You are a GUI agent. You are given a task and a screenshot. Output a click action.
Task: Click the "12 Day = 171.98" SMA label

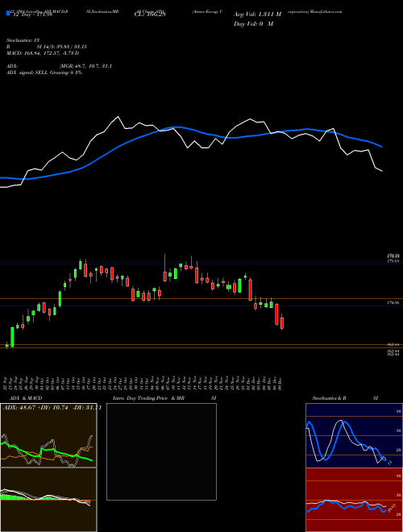coord(31,15)
